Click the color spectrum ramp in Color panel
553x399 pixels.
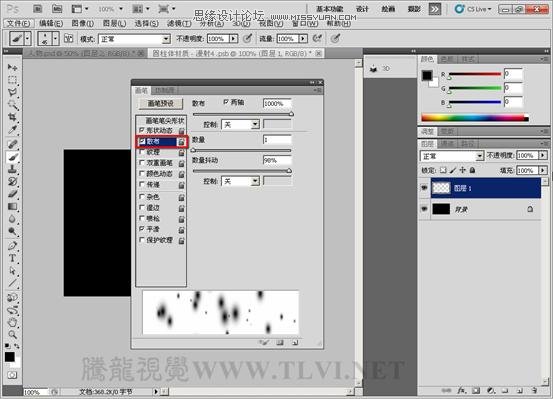click(475, 118)
